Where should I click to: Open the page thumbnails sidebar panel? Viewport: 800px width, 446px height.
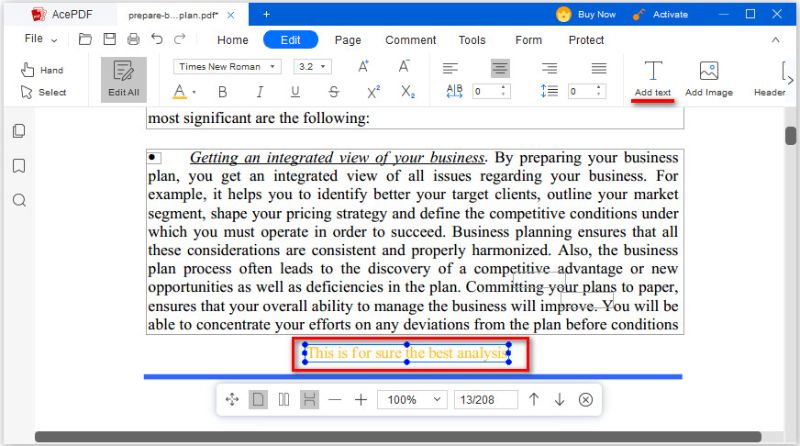(x=19, y=131)
